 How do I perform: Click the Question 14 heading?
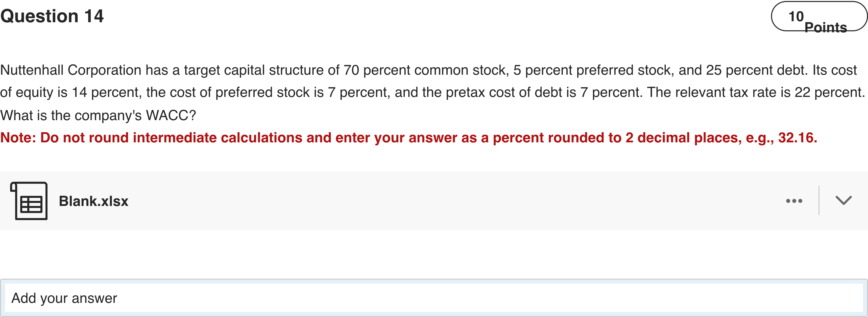[x=52, y=16]
